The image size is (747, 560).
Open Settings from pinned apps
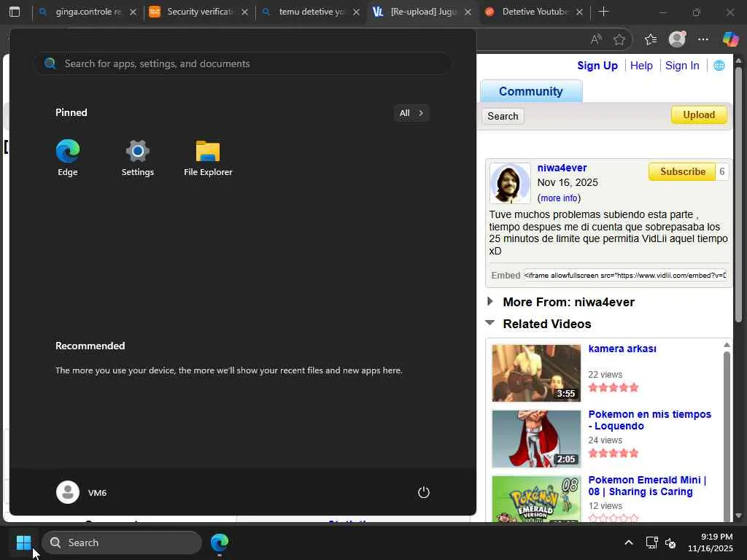[x=138, y=157]
